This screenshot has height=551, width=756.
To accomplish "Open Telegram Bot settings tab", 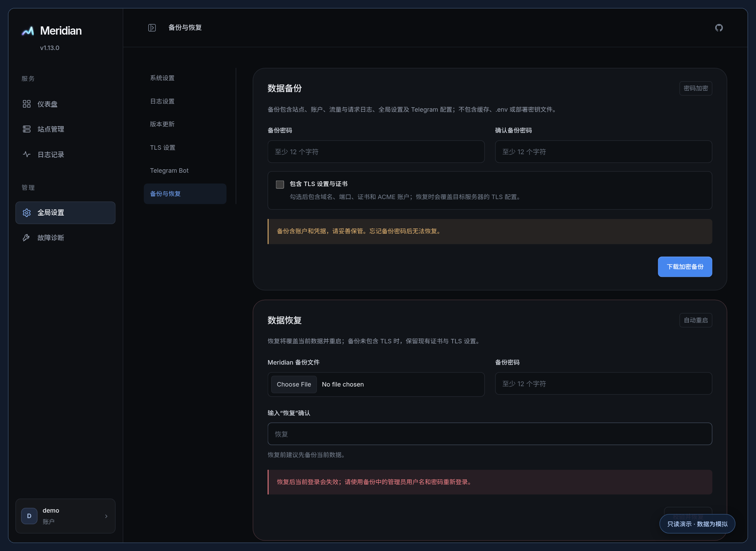I will (x=185, y=171).
